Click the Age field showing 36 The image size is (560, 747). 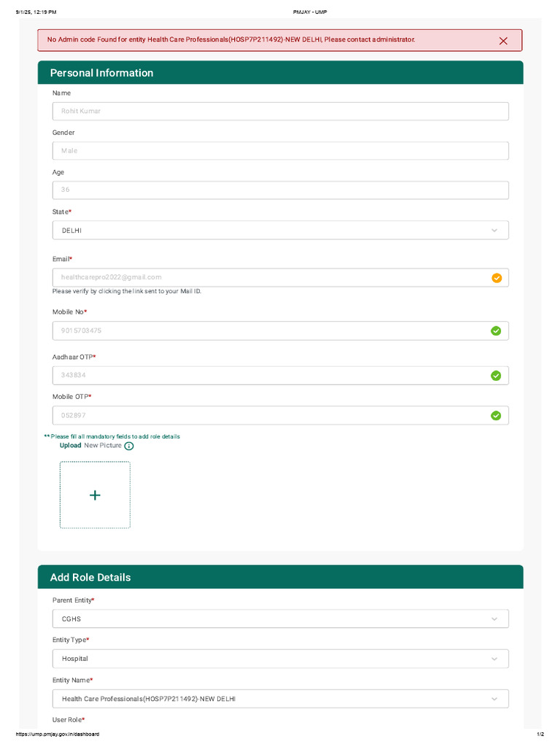tap(281, 190)
